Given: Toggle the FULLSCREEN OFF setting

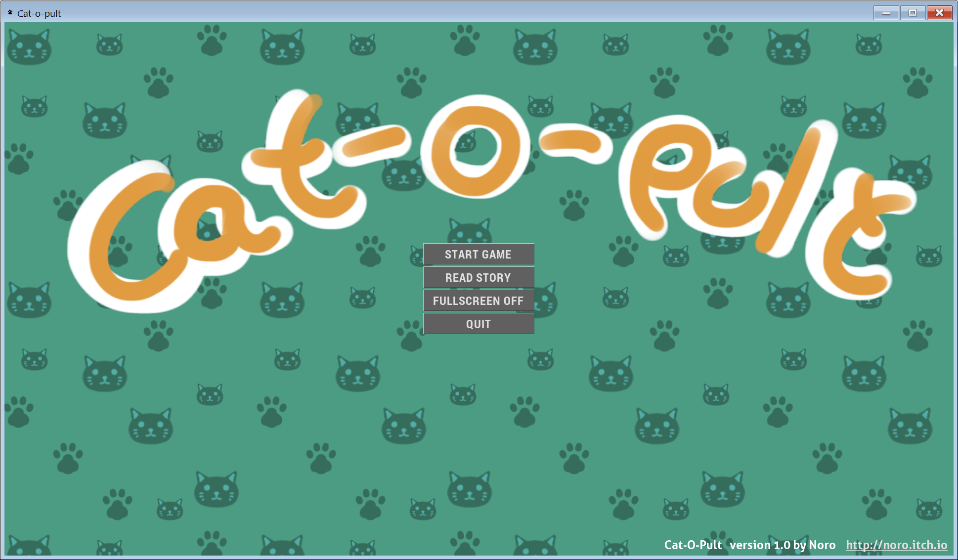Looking at the screenshot, I should [x=478, y=301].
